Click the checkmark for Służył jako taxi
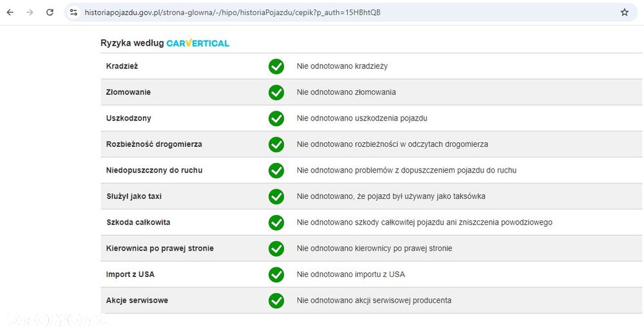The image size is (644, 333). (x=276, y=196)
